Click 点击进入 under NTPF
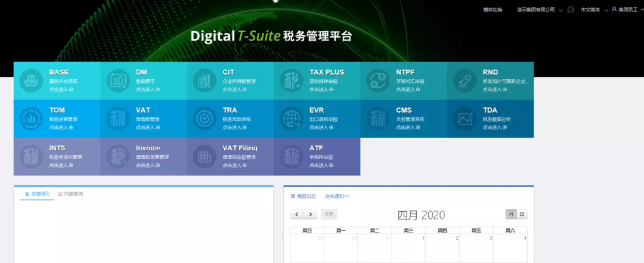The width and height of the screenshot is (644, 263). 408,89
